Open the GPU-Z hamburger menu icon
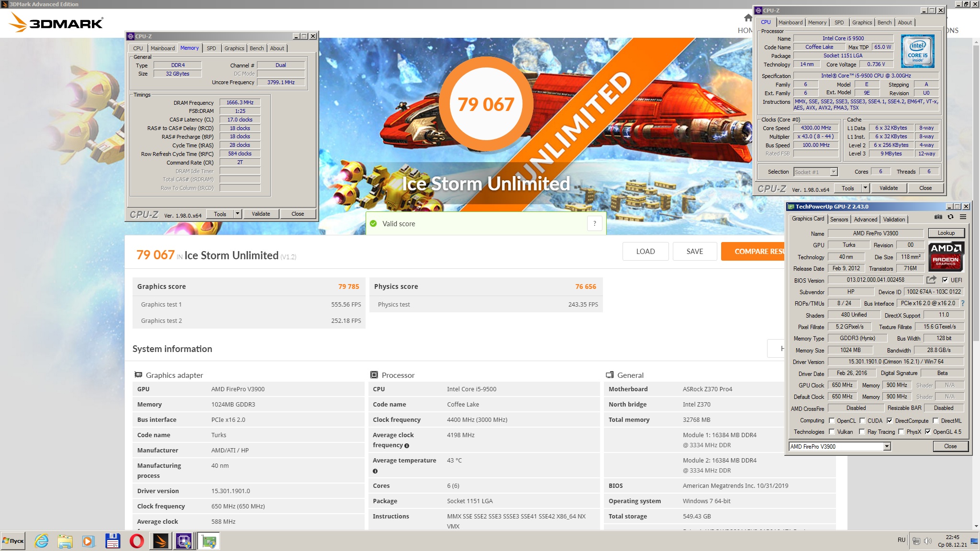The width and height of the screenshot is (980, 551). click(x=963, y=217)
